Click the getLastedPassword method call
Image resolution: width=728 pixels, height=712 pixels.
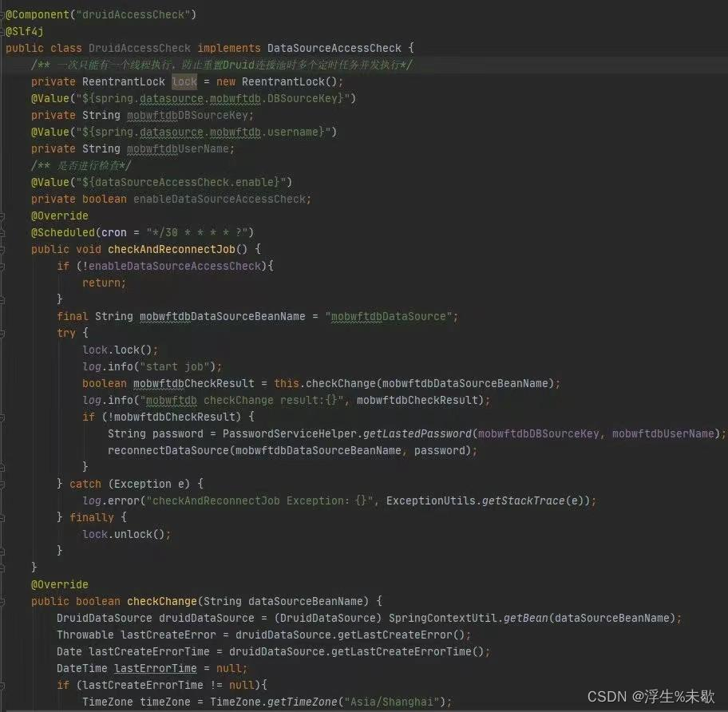click(417, 434)
